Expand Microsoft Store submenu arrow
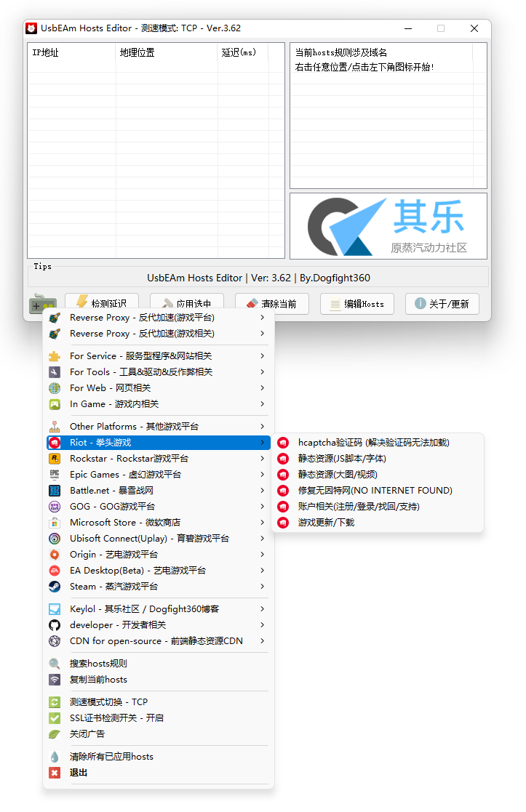The width and height of the screenshot is (526, 812). click(262, 523)
